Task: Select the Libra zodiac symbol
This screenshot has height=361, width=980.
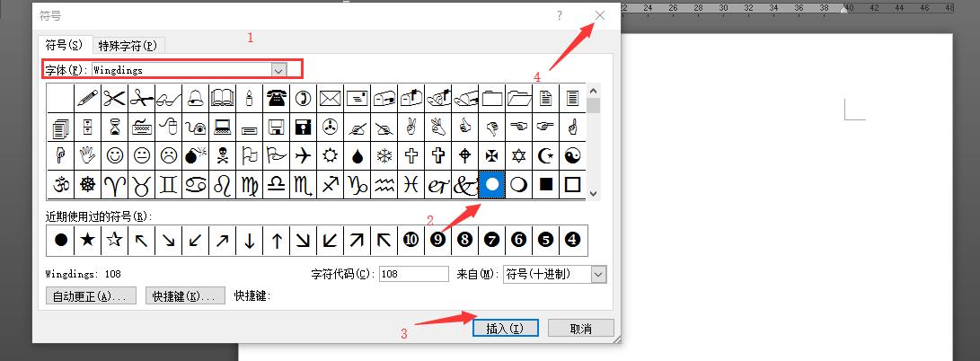Action: (277, 185)
